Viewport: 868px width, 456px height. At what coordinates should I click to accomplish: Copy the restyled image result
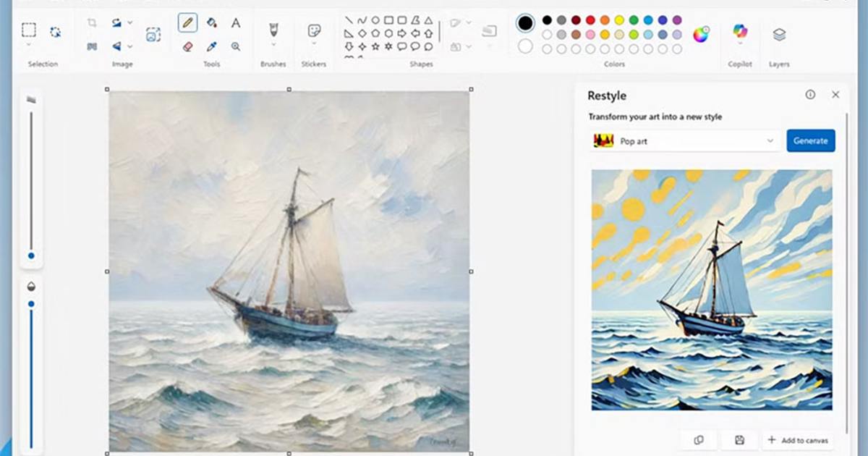point(699,440)
